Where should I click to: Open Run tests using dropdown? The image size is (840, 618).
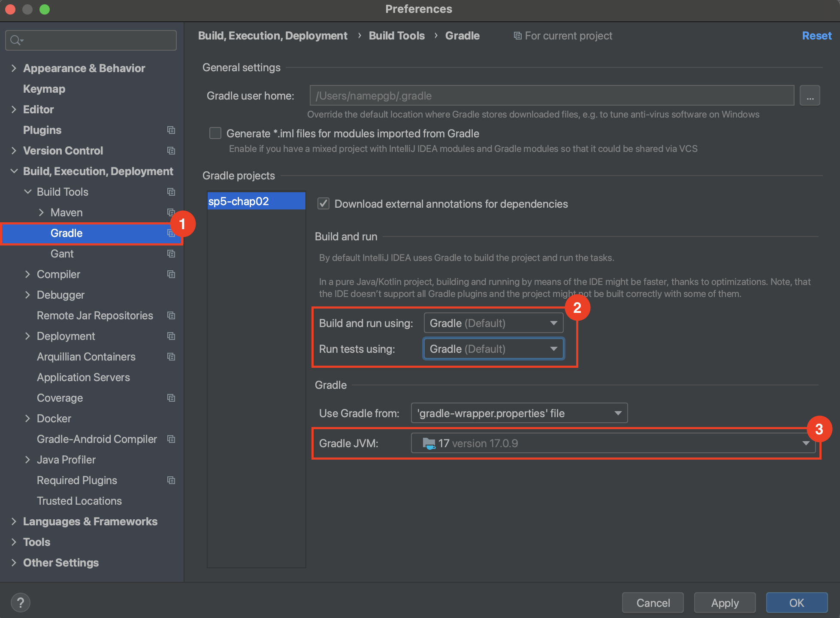(x=493, y=349)
